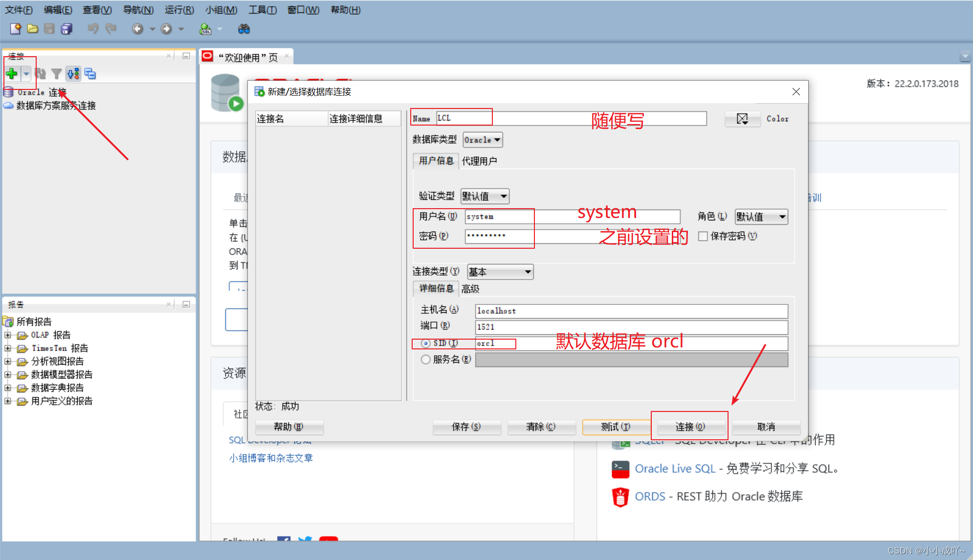Click the 帮助 button in dialog
973x560 pixels.
[288, 427]
